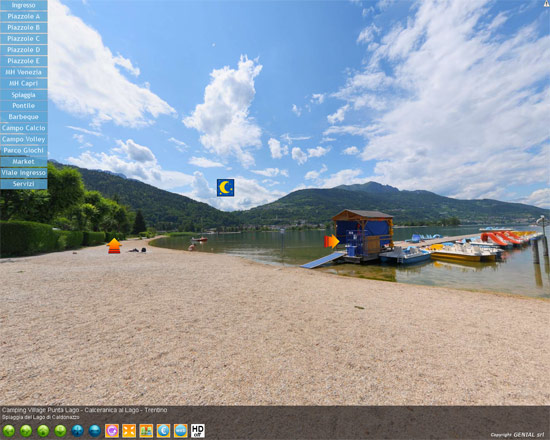Tilt the view down with green arrow
This screenshot has width=550, height=440.
[x=60, y=431]
